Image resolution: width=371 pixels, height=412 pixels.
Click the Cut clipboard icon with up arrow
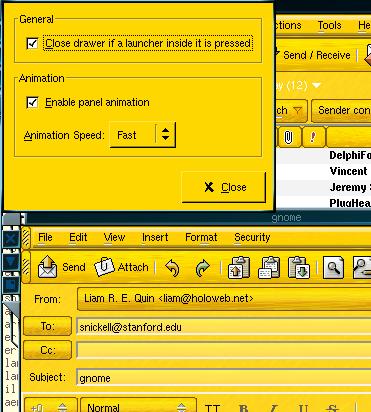point(239,267)
